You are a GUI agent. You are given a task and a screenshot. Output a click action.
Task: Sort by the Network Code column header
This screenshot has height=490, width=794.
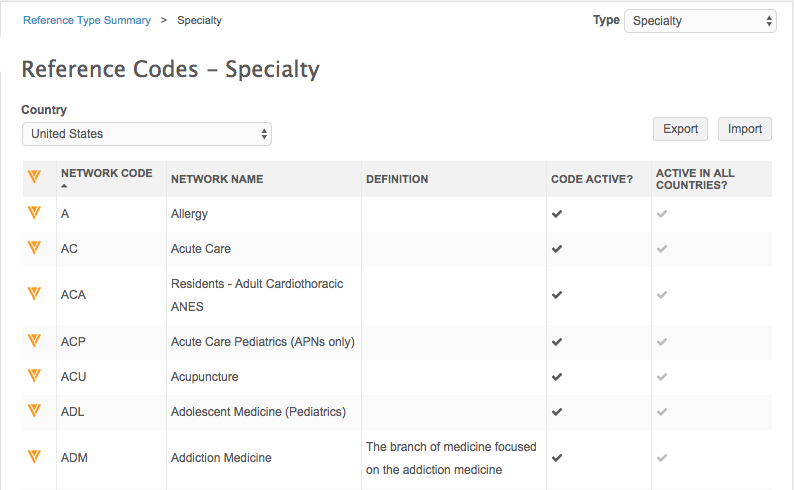106,174
